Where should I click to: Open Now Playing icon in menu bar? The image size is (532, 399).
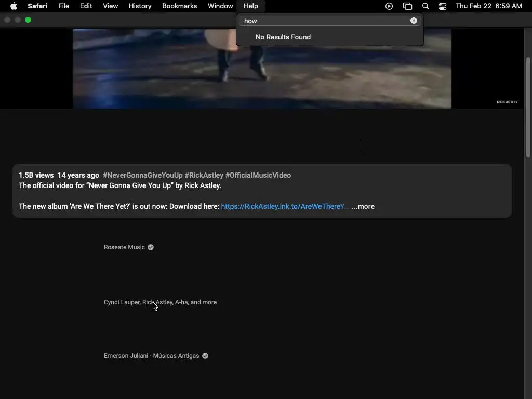389,6
